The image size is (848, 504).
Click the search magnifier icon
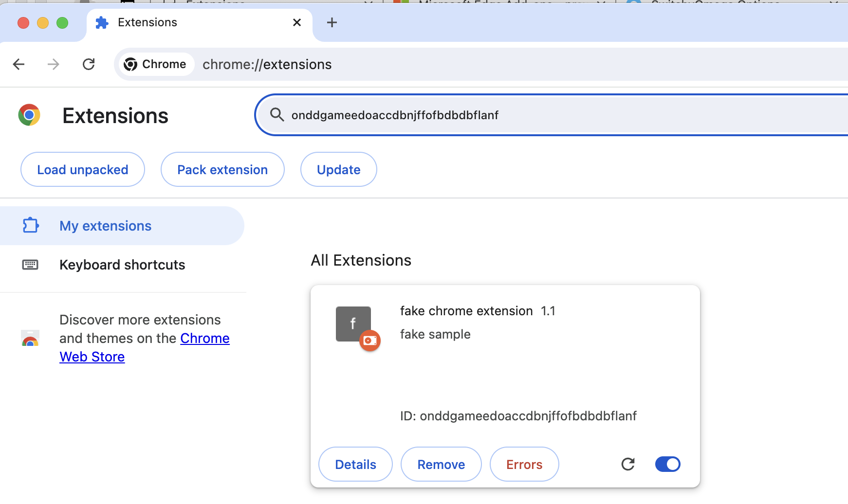pyautogui.click(x=277, y=115)
